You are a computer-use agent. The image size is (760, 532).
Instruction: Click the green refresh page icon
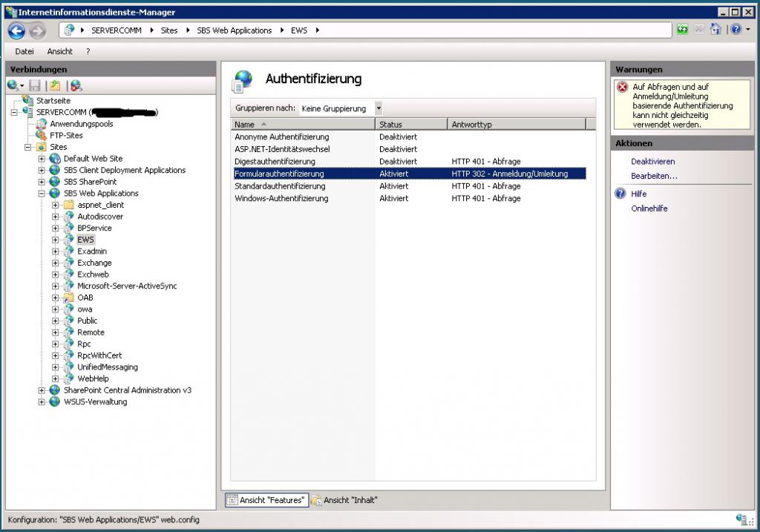pos(683,30)
